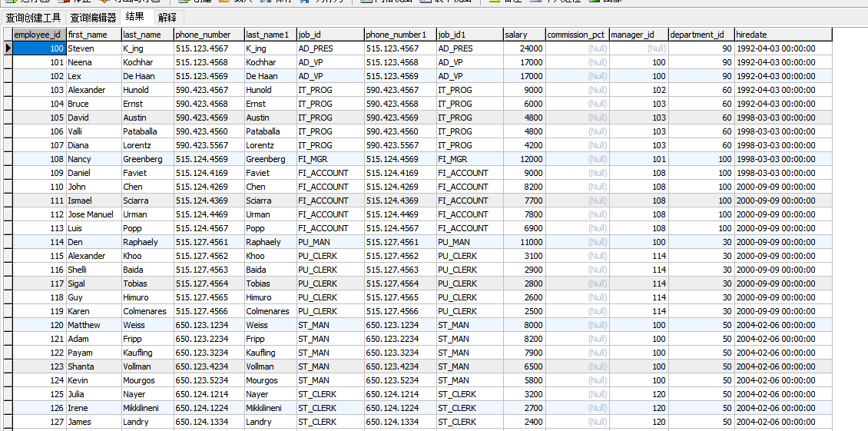Select employee_id cell 123

[x=39, y=366]
